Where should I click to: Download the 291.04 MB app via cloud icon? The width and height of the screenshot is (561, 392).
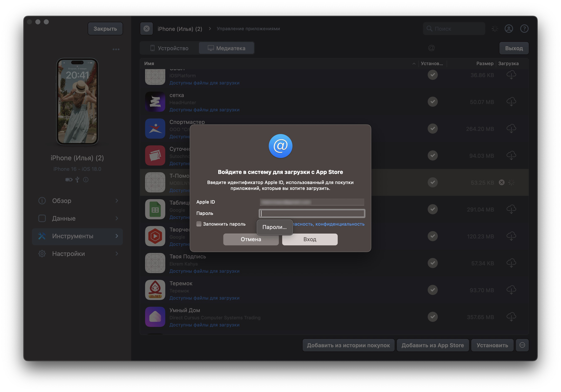tap(511, 209)
